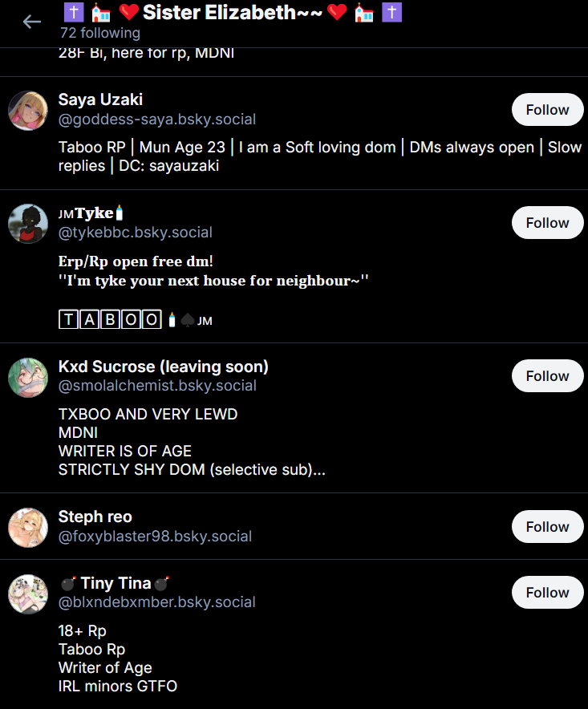The height and width of the screenshot is (709, 588).
Task: Open @goddess-saya.bsky.social handle link
Action: coord(157,120)
